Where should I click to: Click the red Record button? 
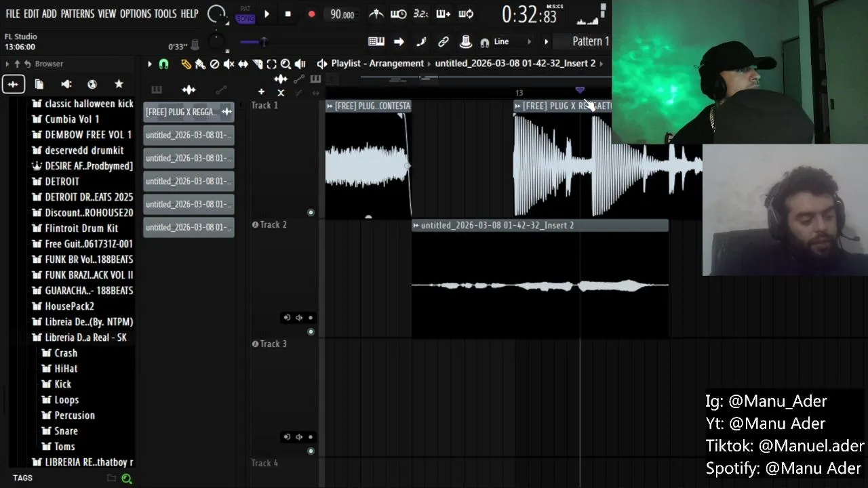click(x=311, y=14)
